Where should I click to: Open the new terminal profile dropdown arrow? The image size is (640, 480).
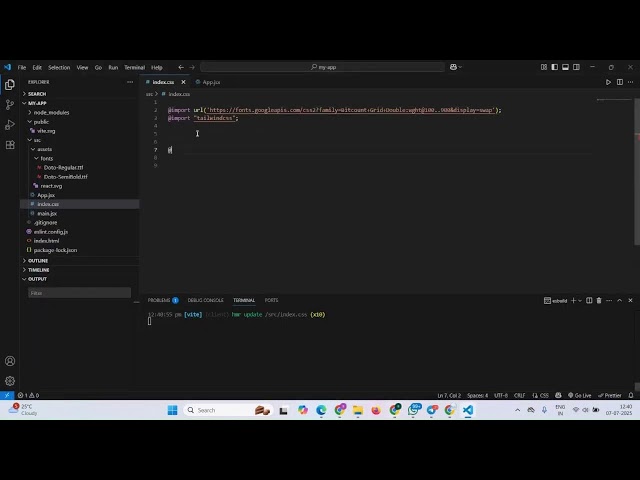pos(580,301)
